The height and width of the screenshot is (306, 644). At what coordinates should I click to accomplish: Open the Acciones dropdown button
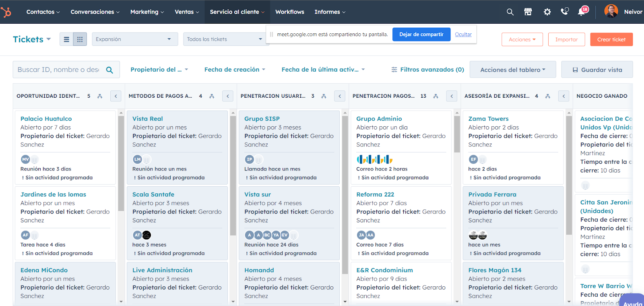pos(522,39)
